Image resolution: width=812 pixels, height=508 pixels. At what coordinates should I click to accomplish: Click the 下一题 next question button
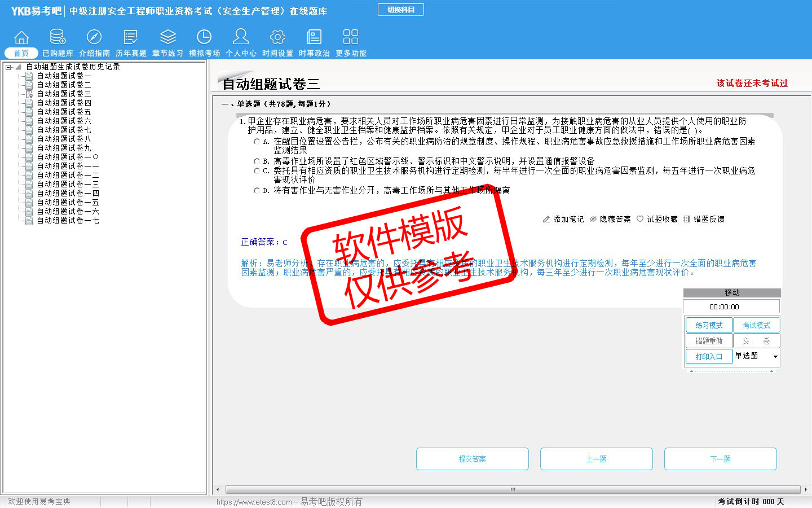click(720, 459)
